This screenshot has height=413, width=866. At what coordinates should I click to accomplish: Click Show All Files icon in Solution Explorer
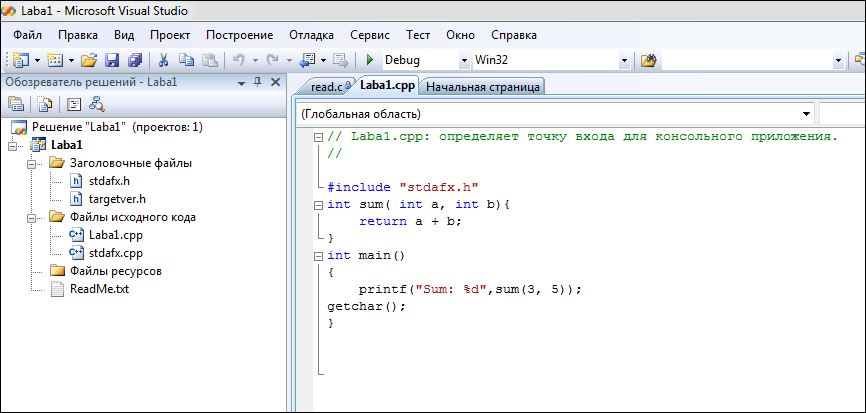[x=45, y=104]
